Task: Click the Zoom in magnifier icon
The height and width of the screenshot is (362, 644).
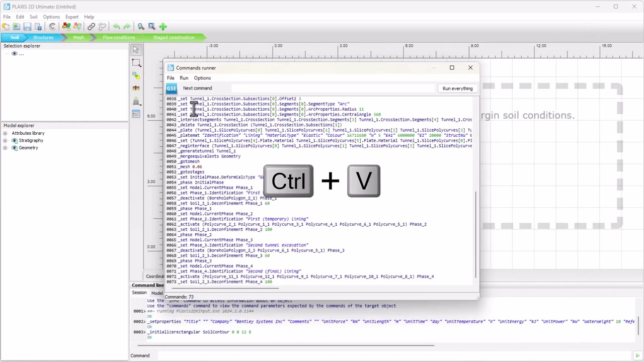Action: coord(151,27)
